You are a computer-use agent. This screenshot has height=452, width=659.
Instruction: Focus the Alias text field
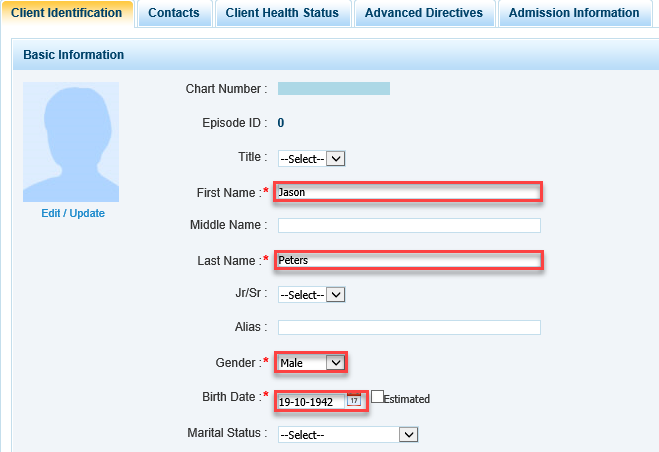408,327
